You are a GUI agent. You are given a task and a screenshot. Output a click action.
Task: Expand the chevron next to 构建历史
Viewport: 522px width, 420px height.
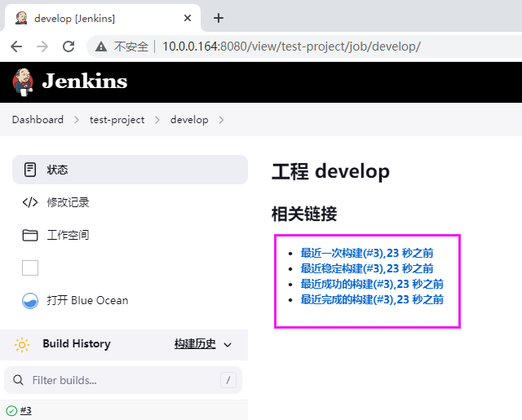coord(228,345)
